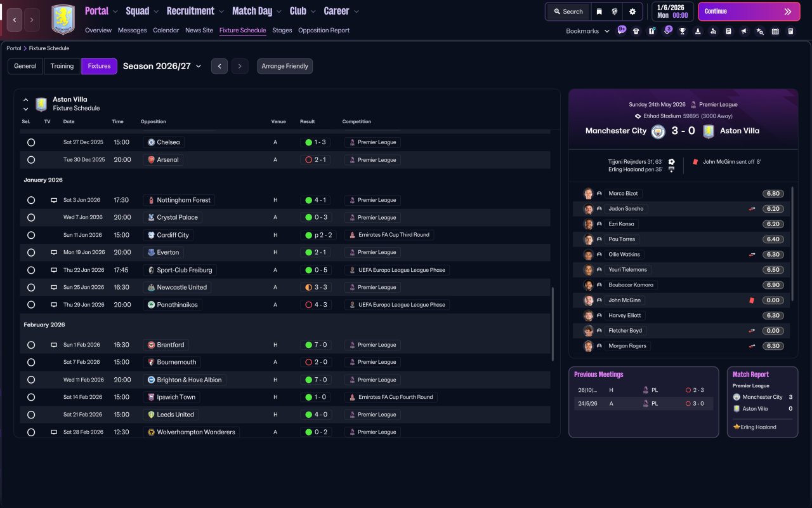Click the date display 1/6/2026 Mon

click(x=672, y=11)
